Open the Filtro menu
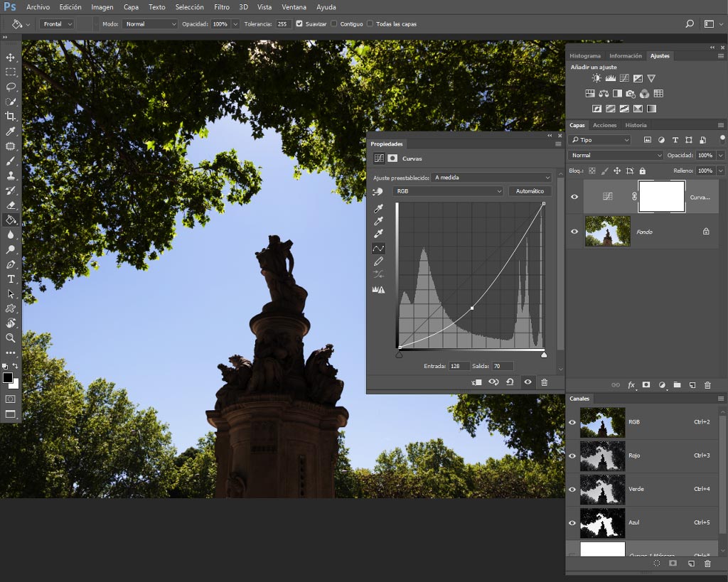The width and height of the screenshot is (728, 582). (x=222, y=7)
